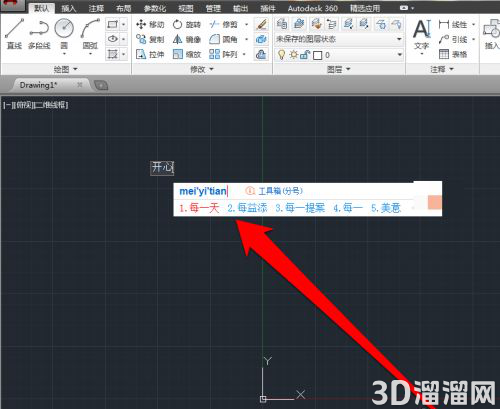500x409 pixels.
Task: Select the 圆弧 arc tool
Action: click(x=90, y=34)
